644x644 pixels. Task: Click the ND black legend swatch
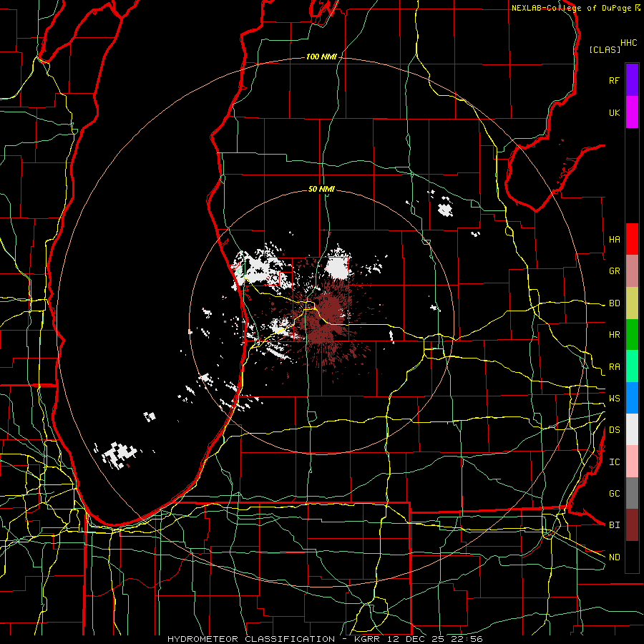click(632, 557)
